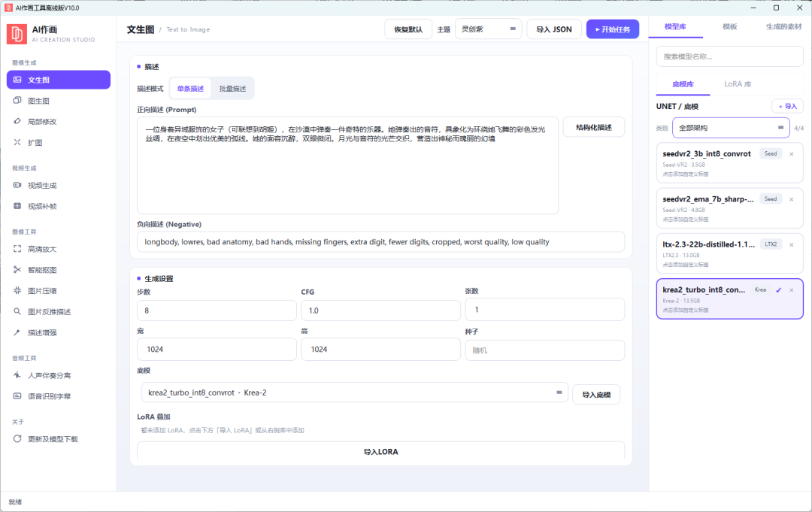Click the 视频补帧 film icon

17,206
